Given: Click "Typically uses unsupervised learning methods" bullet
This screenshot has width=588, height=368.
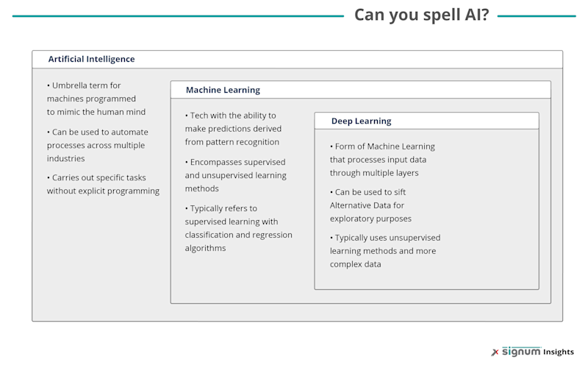Looking at the screenshot, I should click(x=385, y=250).
